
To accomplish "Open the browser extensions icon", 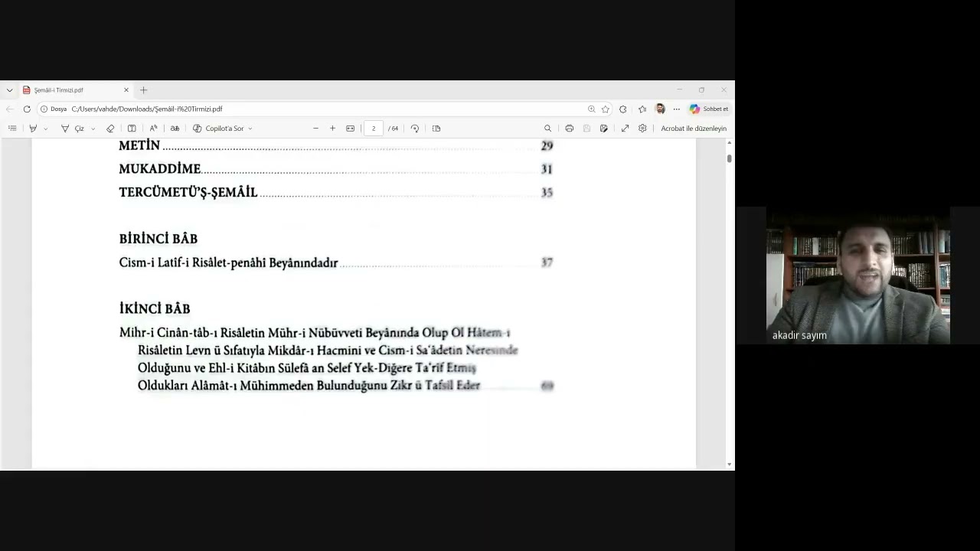I will 623,109.
